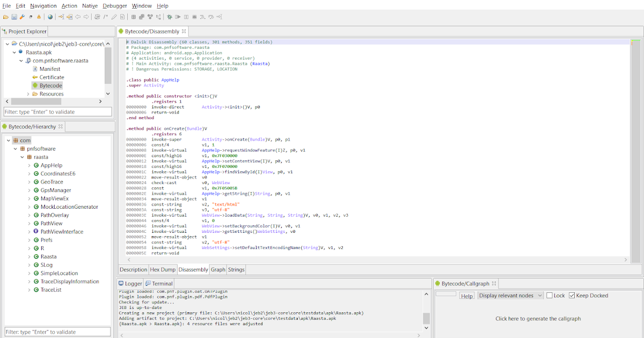Click the left arrow navigate-back icon
The image size is (644, 338).
click(78, 17)
